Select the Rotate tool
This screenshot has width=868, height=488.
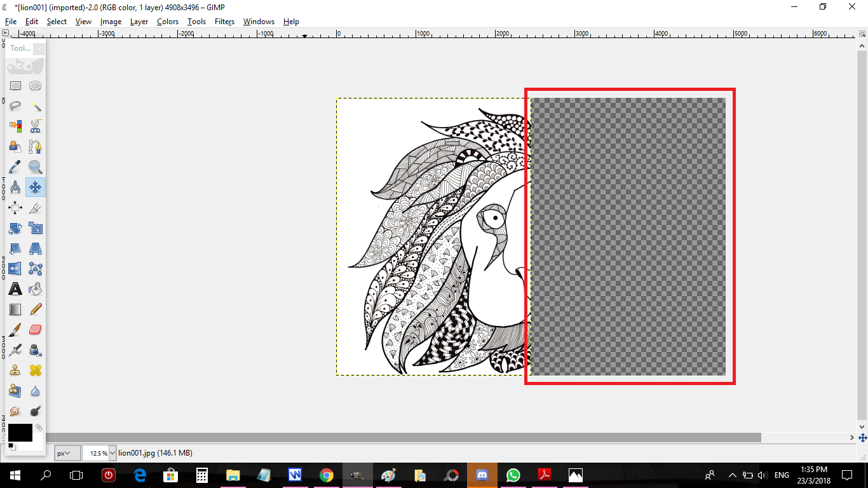(15, 228)
